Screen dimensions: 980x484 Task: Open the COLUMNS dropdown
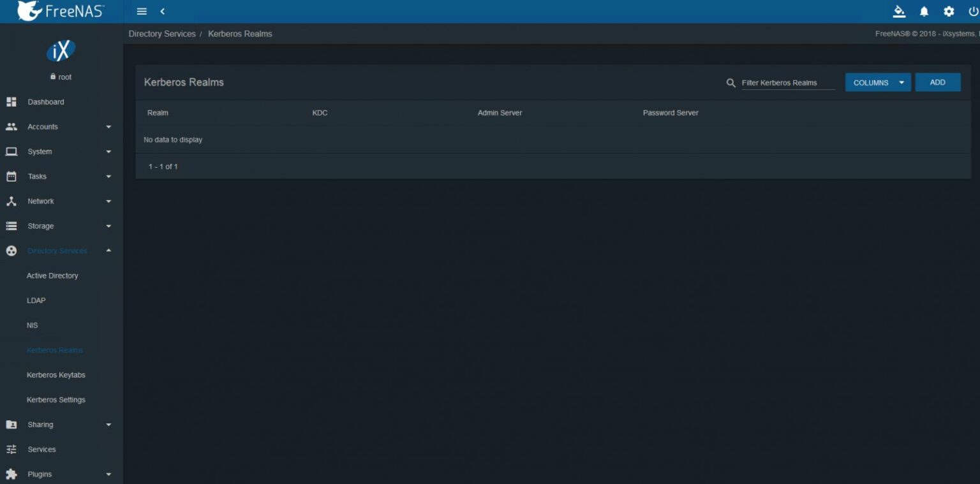[878, 82]
